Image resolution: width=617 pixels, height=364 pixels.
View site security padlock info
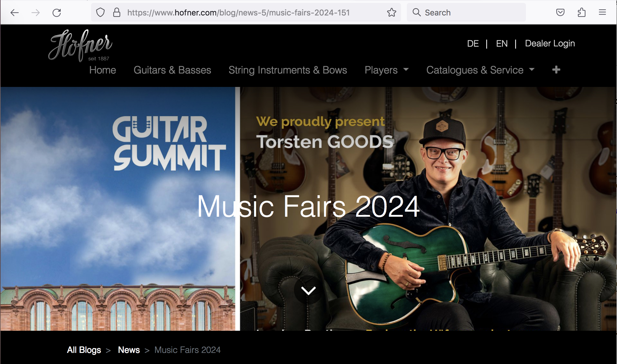[x=117, y=13]
